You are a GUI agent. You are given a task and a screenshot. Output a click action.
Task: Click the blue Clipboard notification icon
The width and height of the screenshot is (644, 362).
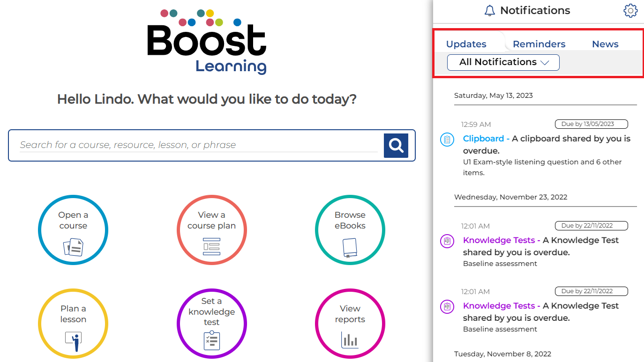click(447, 139)
